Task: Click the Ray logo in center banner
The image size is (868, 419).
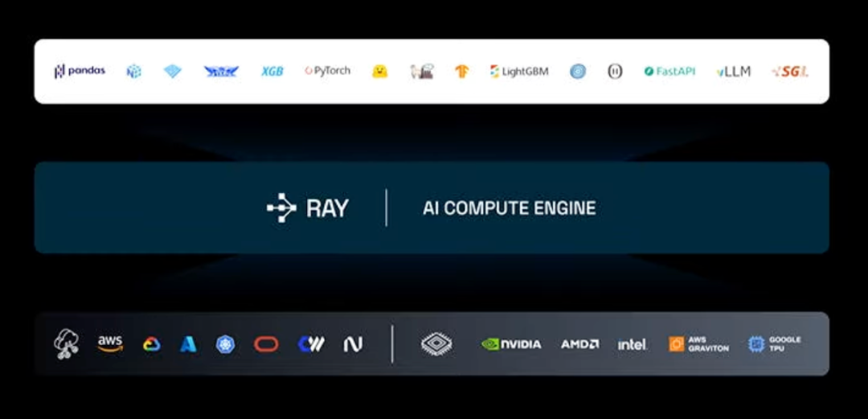Action: 308,208
